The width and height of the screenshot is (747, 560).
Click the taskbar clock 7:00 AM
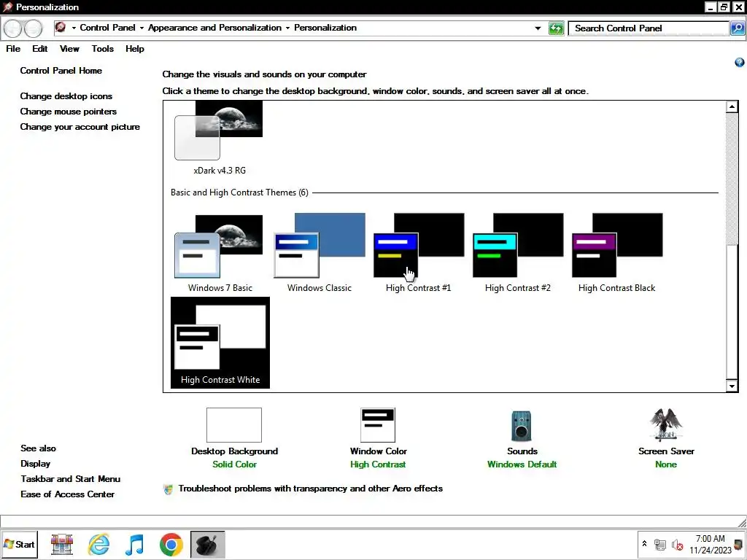click(x=711, y=539)
